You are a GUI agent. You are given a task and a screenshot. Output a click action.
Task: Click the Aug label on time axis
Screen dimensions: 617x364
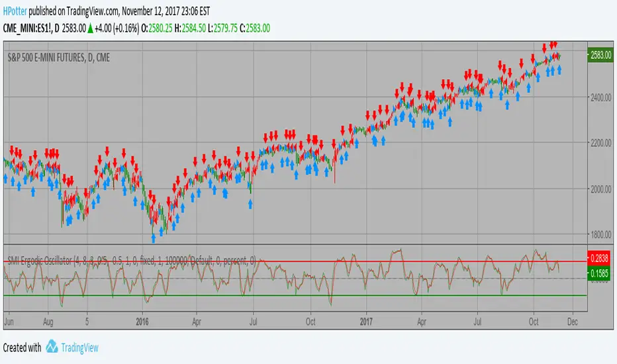tap(48, 322)
